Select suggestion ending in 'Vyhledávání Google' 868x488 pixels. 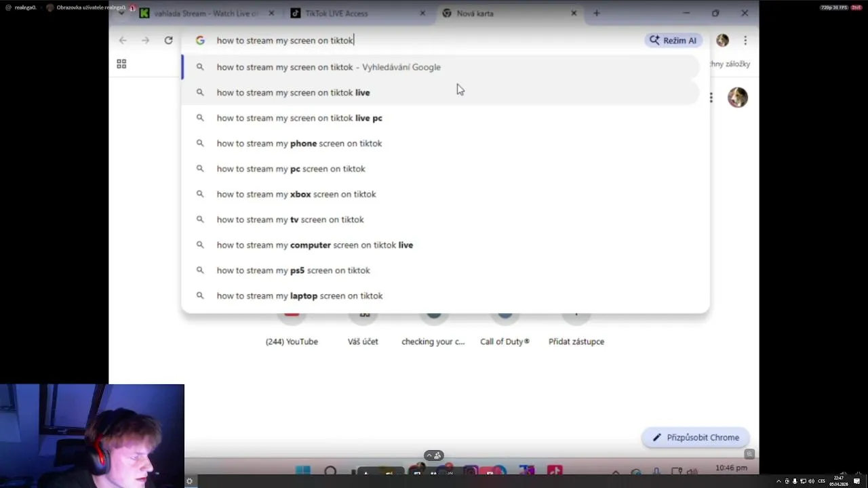[441, 67]
